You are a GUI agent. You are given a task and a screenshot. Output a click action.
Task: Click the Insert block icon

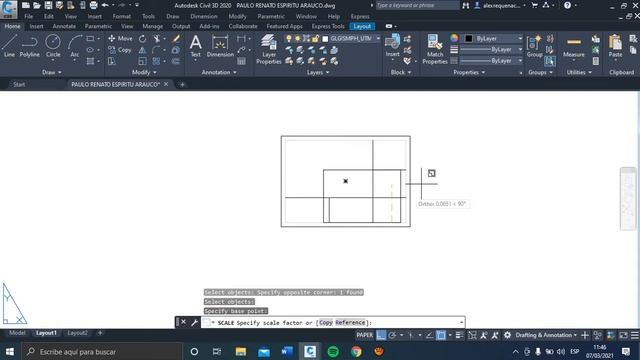tap(392, 46)
